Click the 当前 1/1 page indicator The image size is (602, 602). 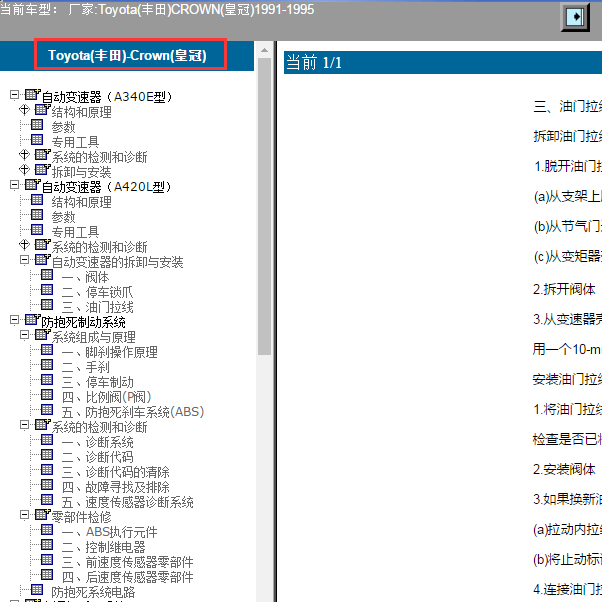pos(314,62)
